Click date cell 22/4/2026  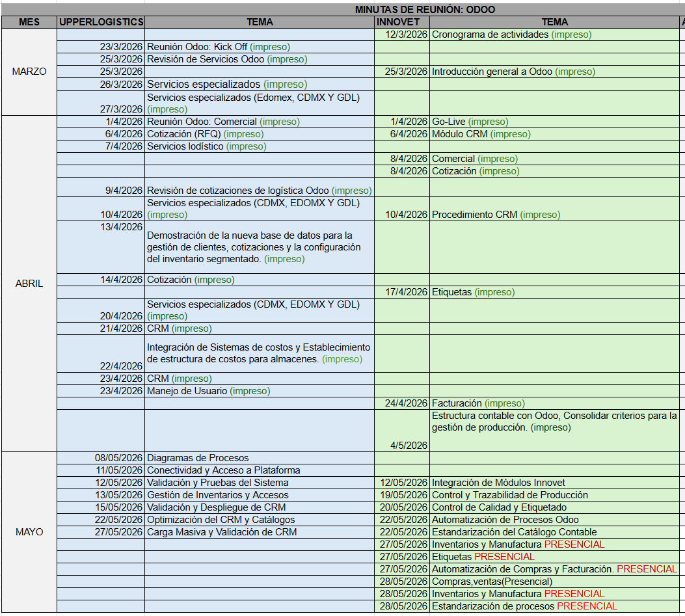point(101,354)
